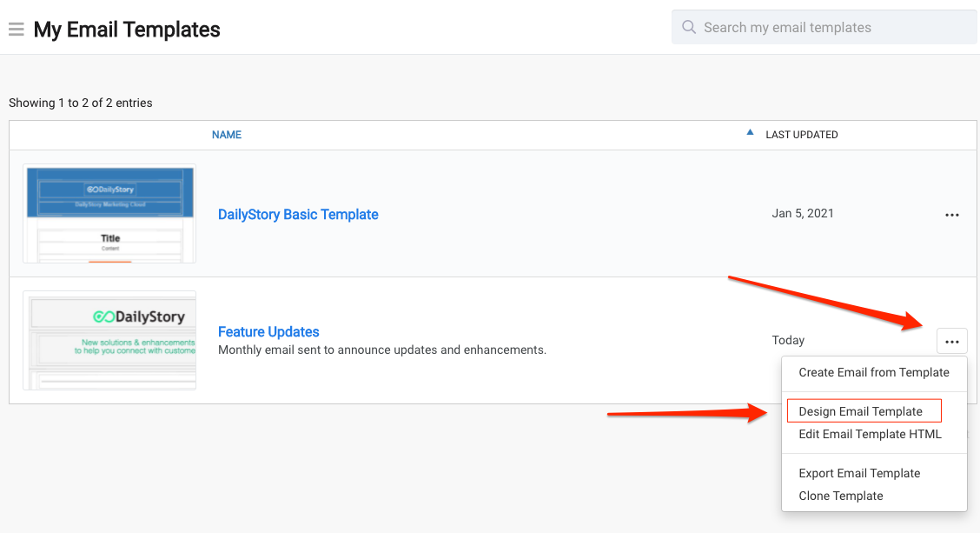Open the DailyStory Basic Template link
This screenshot has height=533, width=980.
click(x=298, y=215)
